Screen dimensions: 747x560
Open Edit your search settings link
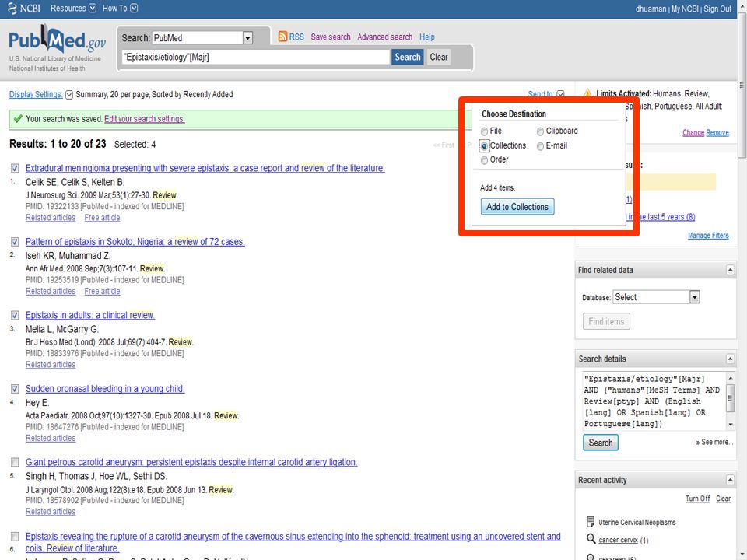click(x=145, y=118)
